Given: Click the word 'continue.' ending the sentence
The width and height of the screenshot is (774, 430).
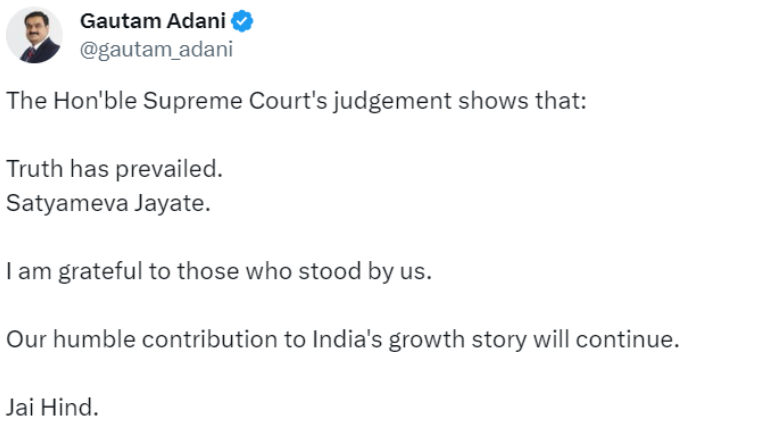Looking at the screenshot, I should click(627, 340).
